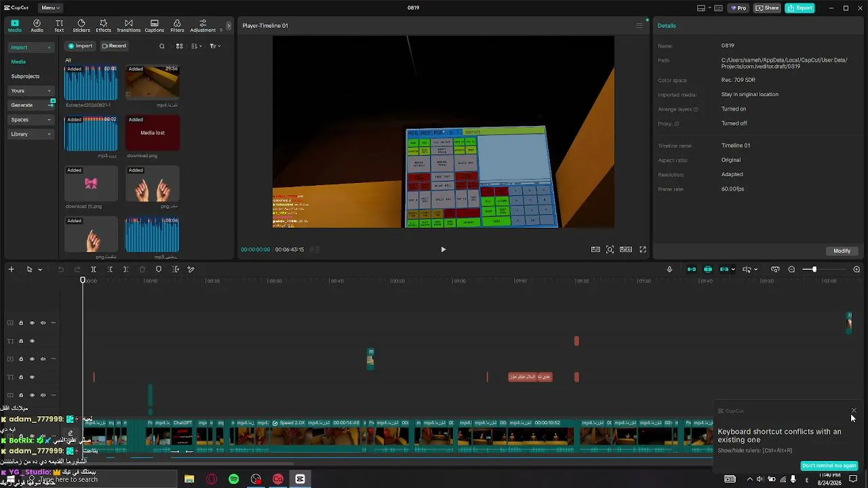Undo the last edit
Viewport: 868px width, 488px height.
click(60, 270)
